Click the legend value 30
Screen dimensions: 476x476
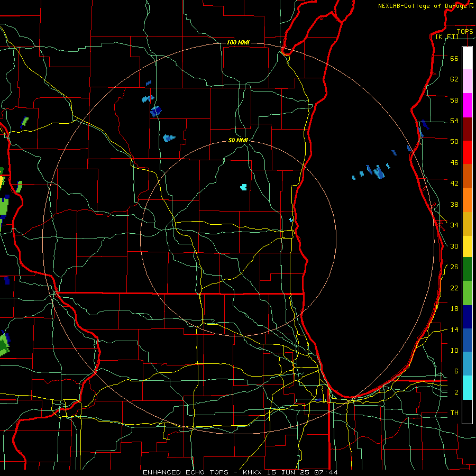click(x=454, y=246)
